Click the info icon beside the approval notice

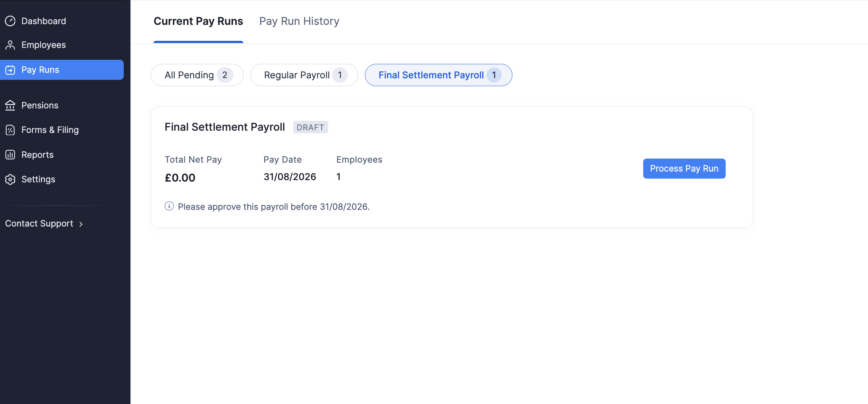(169, 206)
